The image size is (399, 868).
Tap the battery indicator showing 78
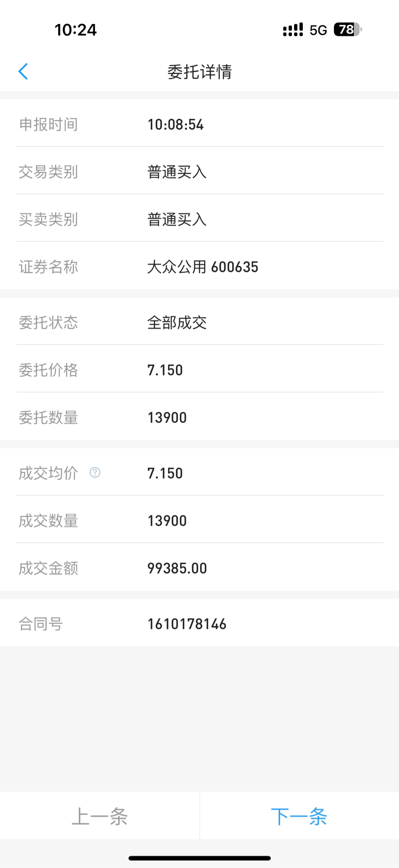[x=348, y=30]
